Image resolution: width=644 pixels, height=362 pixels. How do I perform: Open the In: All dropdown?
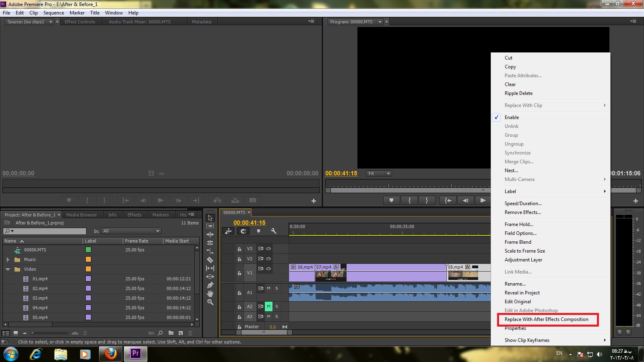pyautogui.click(x=131, y=231)
